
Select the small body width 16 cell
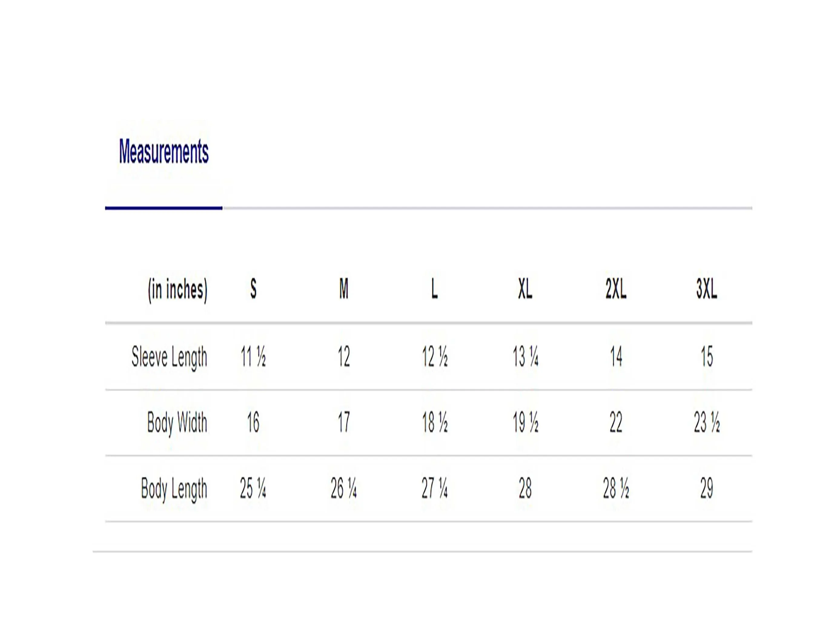coord(253,422)
